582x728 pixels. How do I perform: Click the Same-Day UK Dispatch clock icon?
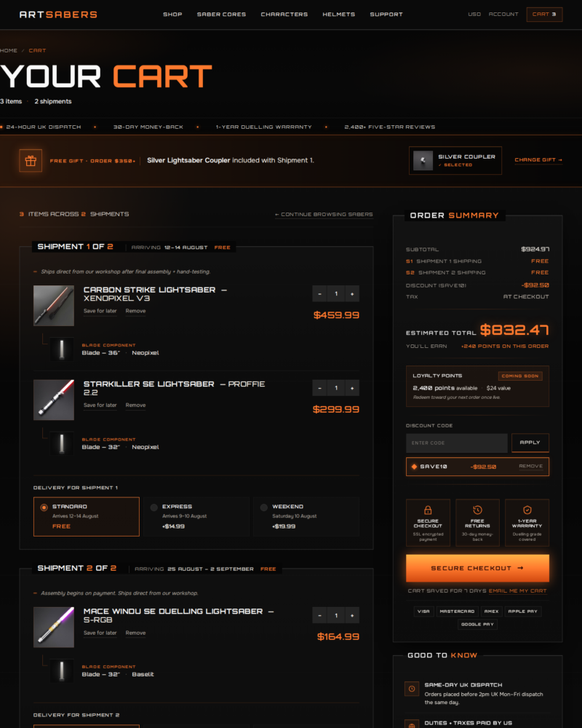[412, 689]
